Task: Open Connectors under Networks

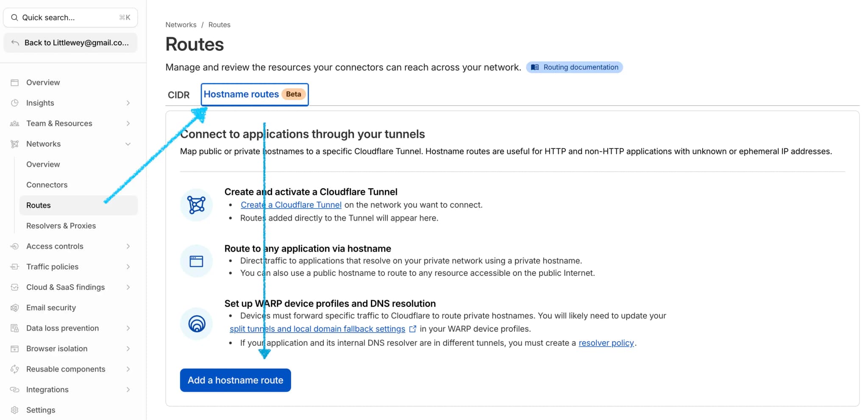Action: pos(47,185)
